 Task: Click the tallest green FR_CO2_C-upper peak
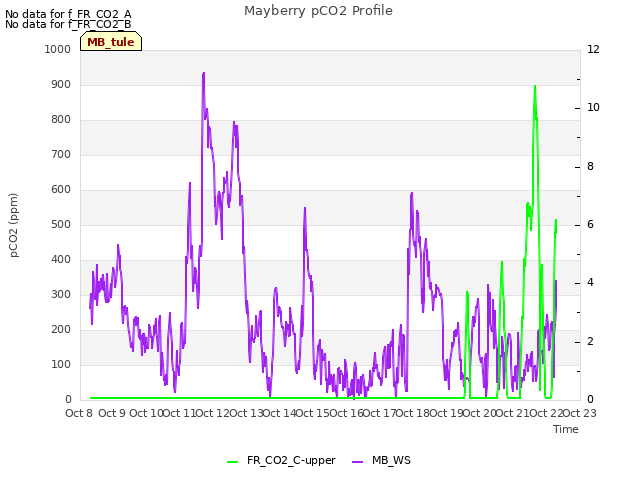click(535, 87)
